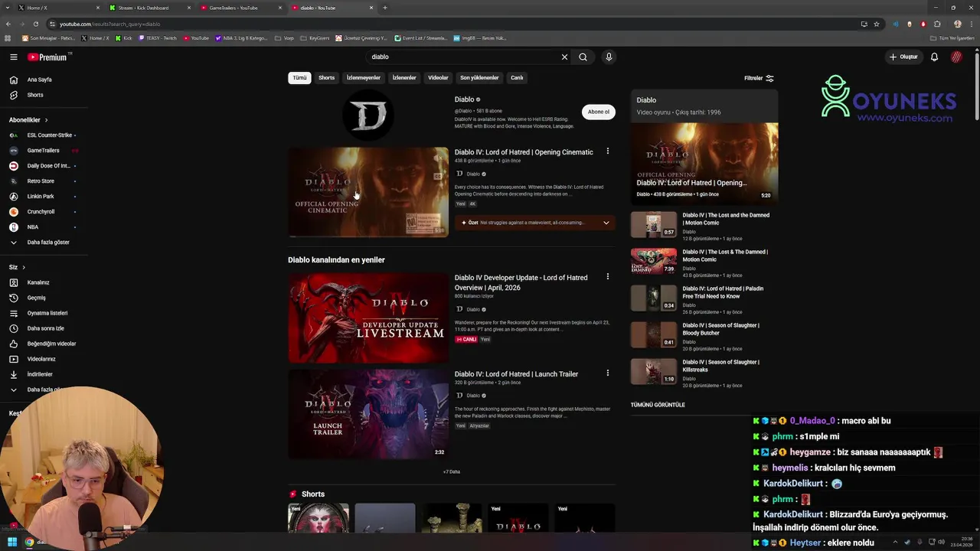The width and height of the screenshot is (980, 551).
Task: Open Diablo IV Opening Cinematic thumbnail
Action: (368, 192)
